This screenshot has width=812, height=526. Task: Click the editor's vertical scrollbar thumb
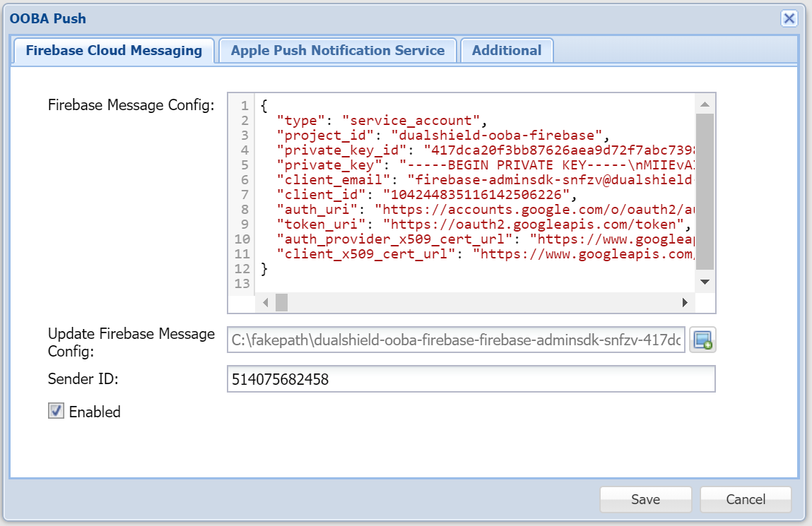tap(705, 191)
